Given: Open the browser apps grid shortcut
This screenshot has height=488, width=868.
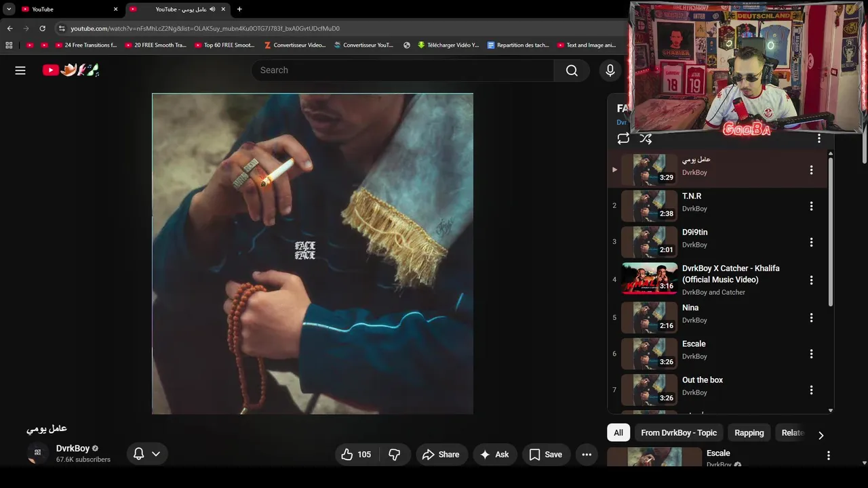Looking at the screenshot, I should [x=9, y=45].
